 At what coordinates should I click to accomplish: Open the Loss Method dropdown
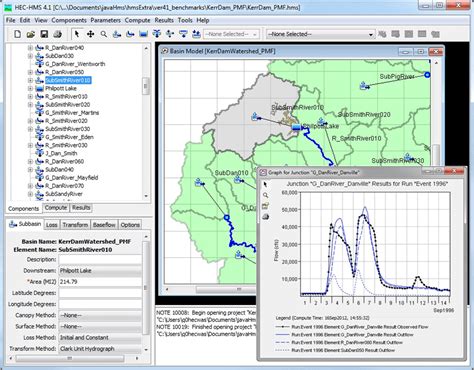pos(100,338)
